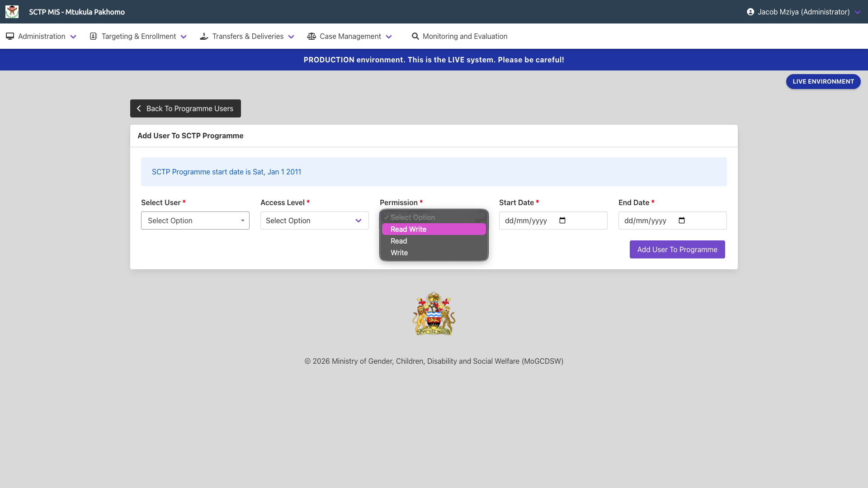Click the LIVE ENVIRONMENT badge
Viewport: 868px width, 488px height.
click(x=823, y=81)
